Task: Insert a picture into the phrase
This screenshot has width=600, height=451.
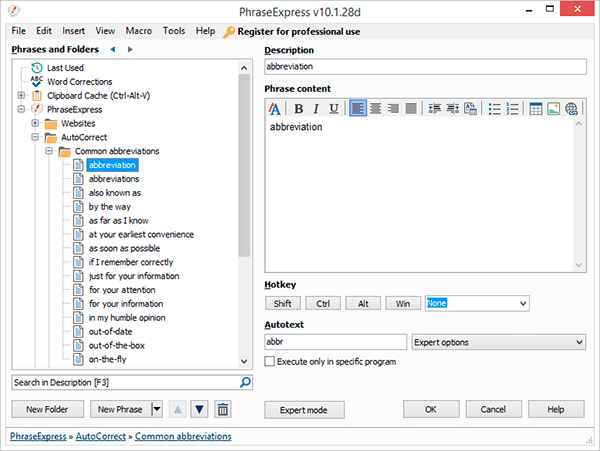Action: (553, 109)
